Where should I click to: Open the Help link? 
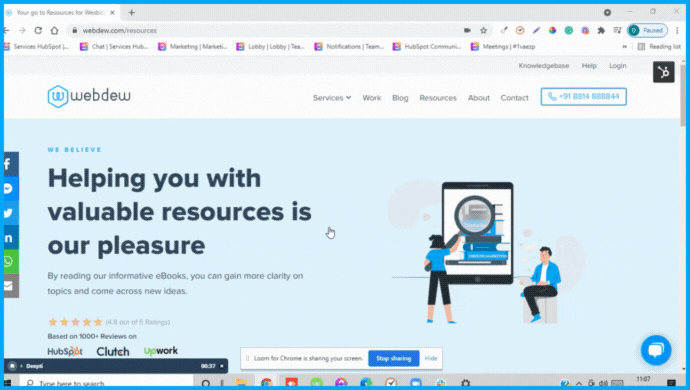click(589, 66)
